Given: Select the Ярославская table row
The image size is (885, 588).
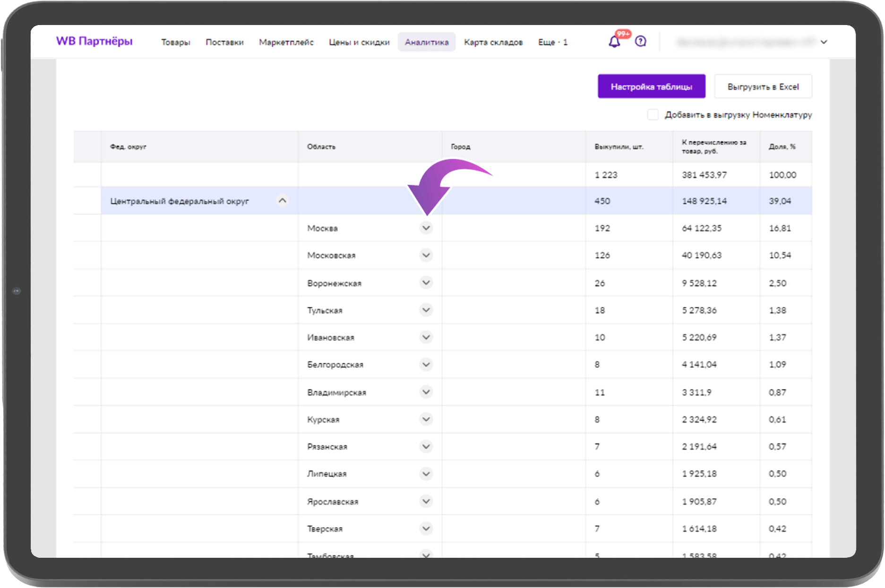Looking at the screenshot, I should (514, 501).
